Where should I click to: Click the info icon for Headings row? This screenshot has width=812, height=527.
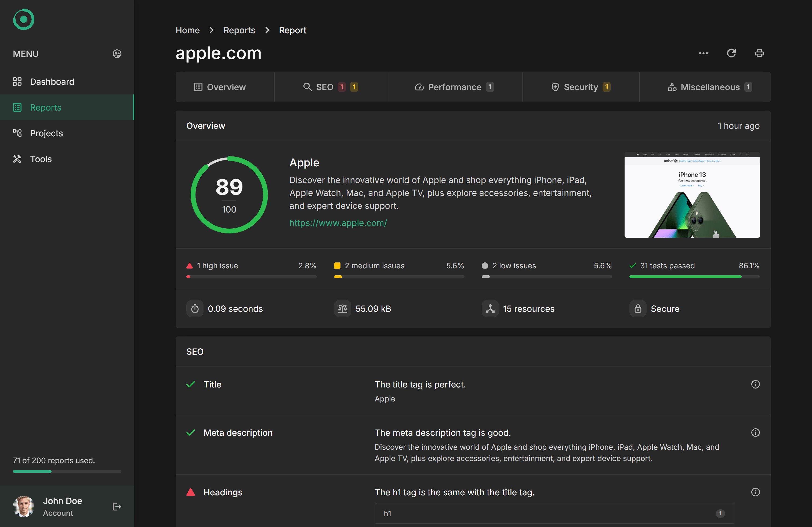tap(755, 492)
